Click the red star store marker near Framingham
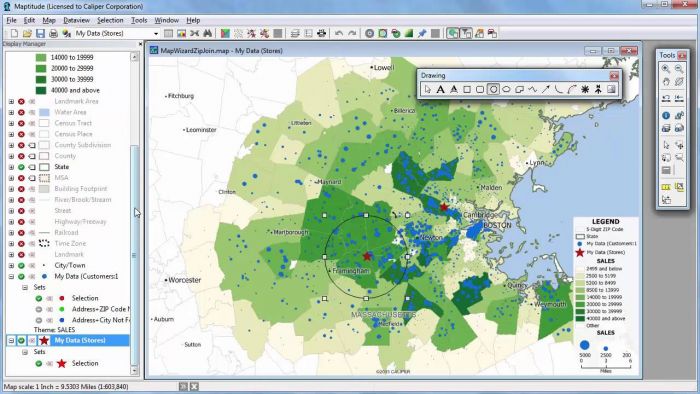Screen dimensions: 700x394 coord(367,256)
